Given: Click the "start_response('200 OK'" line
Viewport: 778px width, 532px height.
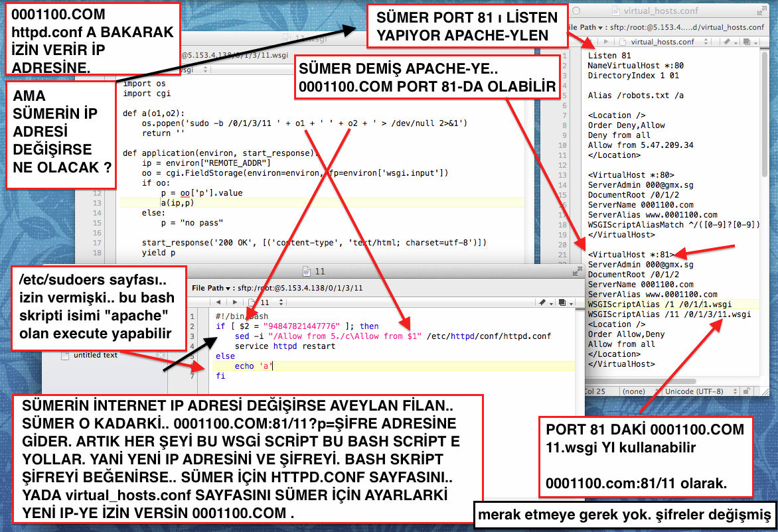Looking at the screenshot, I should [314, 242].
